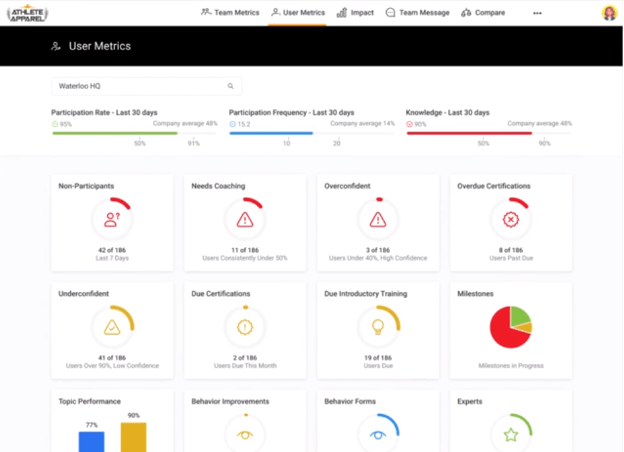624x452 pixels.
Task: Click the Overdue Certifications X badge icon
Action: tap(511, 219)
